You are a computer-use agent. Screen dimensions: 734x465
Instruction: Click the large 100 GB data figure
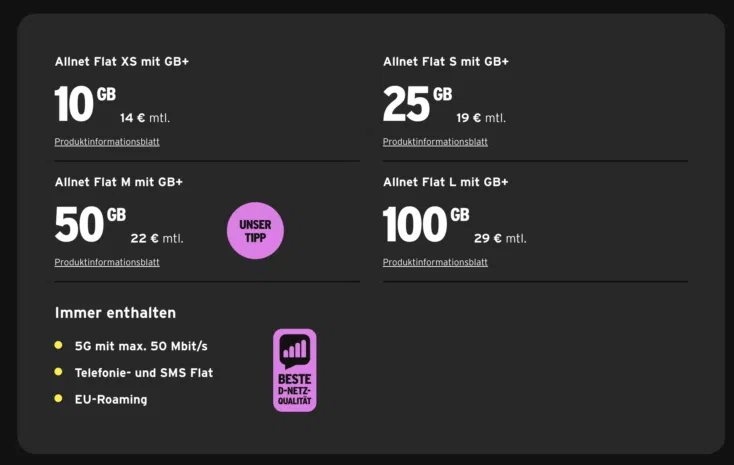(426, 224)
